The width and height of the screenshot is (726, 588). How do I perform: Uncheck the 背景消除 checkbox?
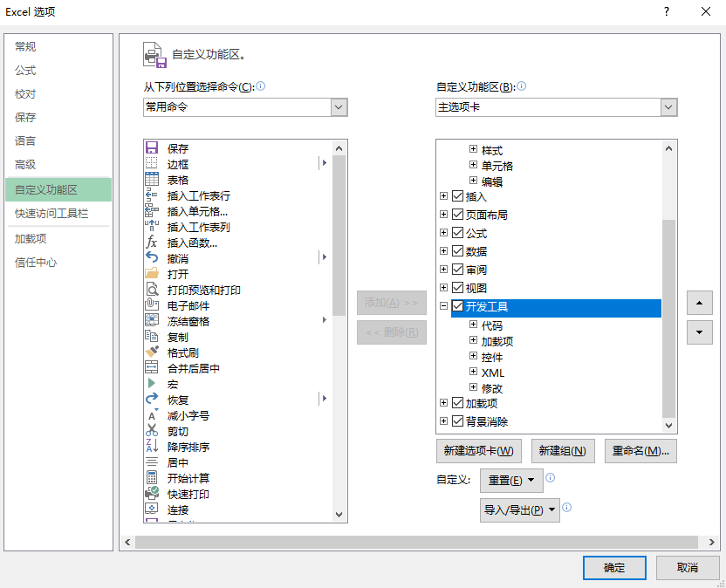pyautogui.click(x=457, y=420)
